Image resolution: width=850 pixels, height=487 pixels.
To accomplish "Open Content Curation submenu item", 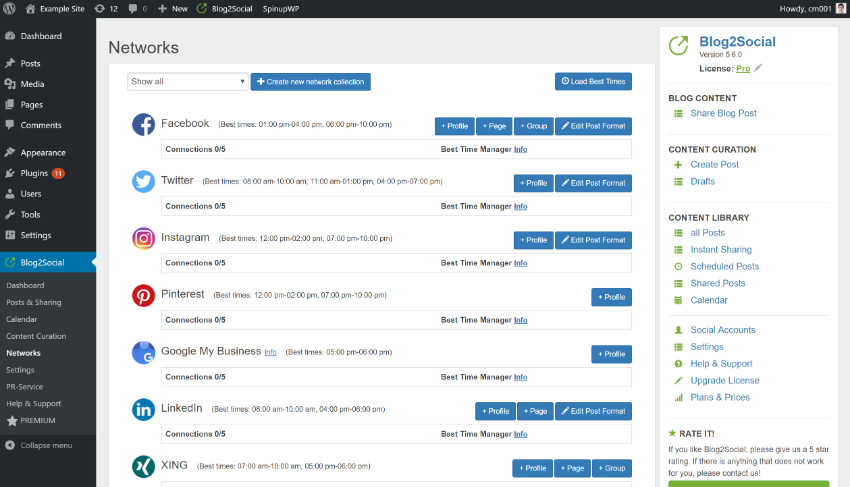I will click(36, 336).
